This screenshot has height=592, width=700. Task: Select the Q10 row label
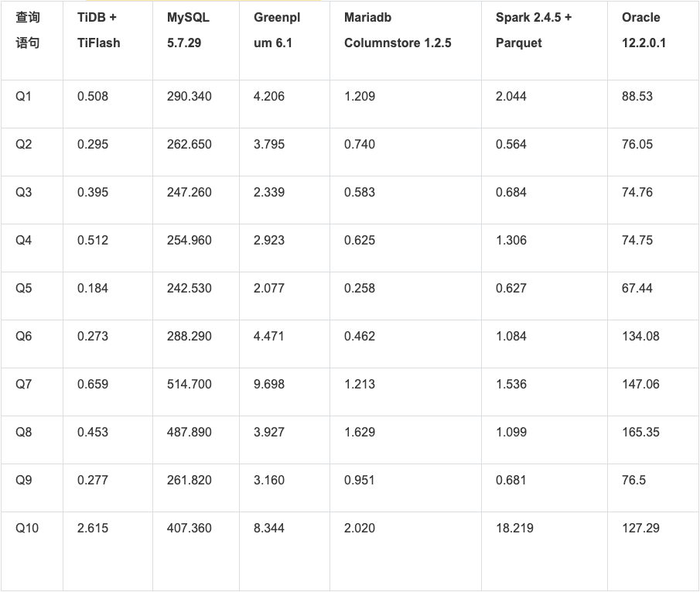tap(27, 529)
